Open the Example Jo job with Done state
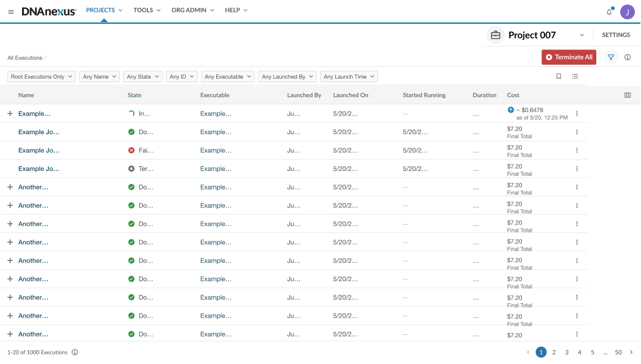 pyautogui.click(x=39, y=132)
